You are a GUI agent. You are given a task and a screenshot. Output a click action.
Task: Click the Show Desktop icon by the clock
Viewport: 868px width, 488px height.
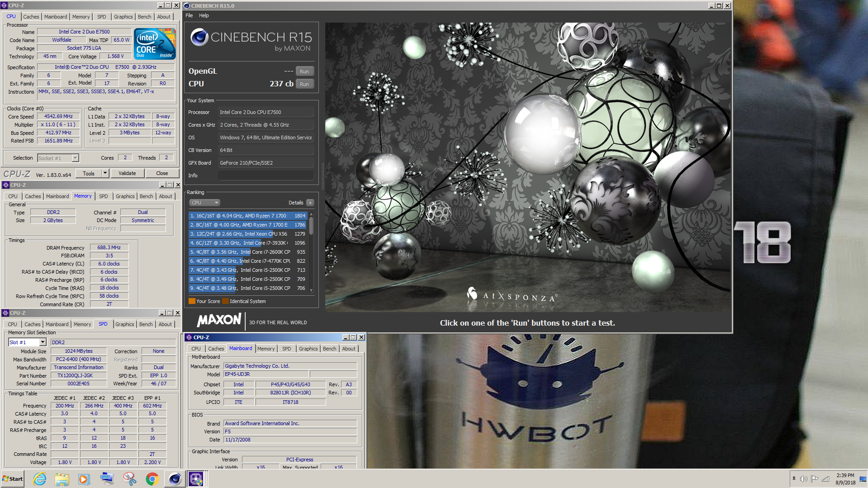point(863,479)
